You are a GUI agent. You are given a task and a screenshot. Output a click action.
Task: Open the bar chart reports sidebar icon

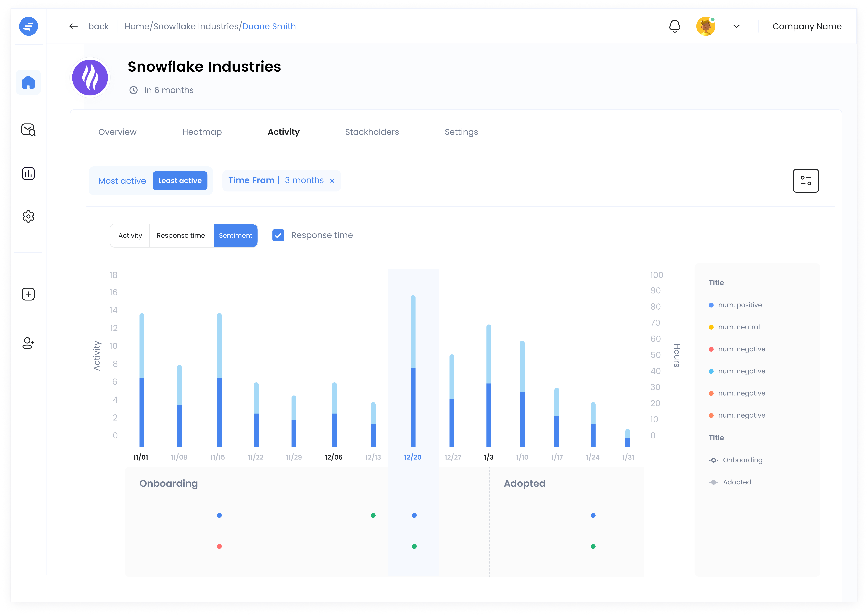click(28, 173)
